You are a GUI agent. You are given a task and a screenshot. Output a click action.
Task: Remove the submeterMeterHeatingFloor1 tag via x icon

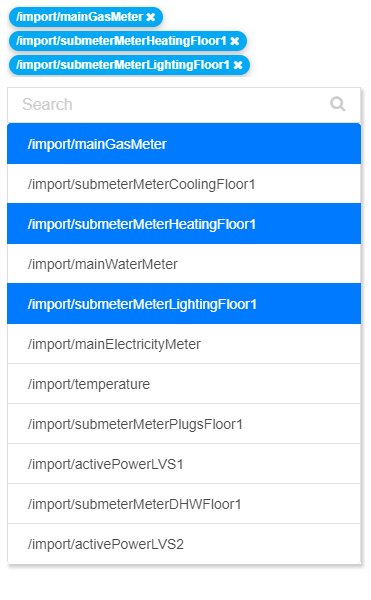[234, 41]
